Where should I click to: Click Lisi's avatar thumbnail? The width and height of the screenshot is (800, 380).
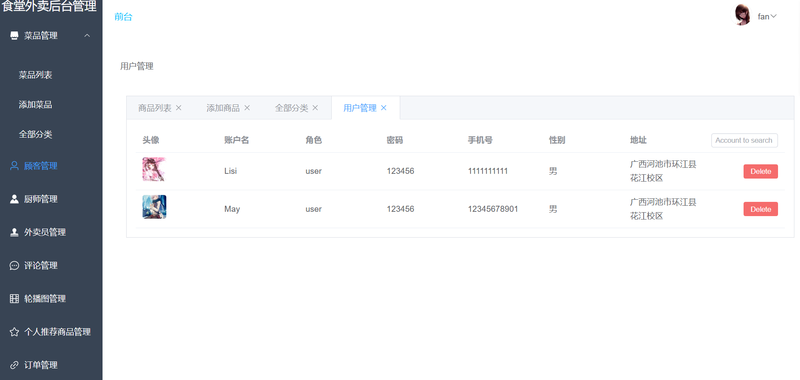pyautogui.click(x=154, y=169)
